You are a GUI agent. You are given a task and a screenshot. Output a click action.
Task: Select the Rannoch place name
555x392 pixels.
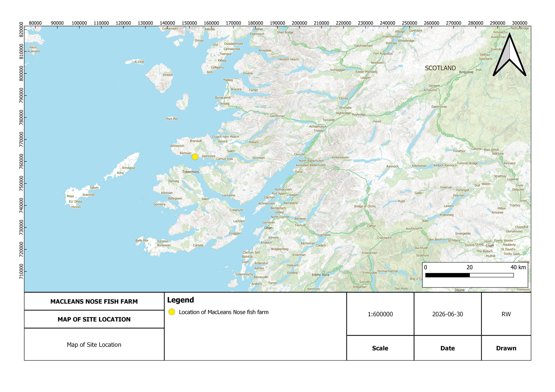[392, 166]
